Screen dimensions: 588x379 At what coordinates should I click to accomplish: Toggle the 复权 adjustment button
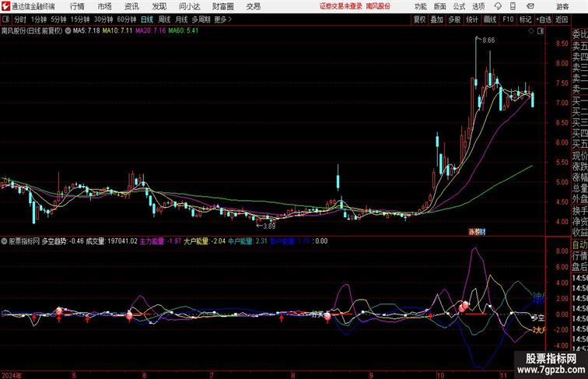(419, 19)
